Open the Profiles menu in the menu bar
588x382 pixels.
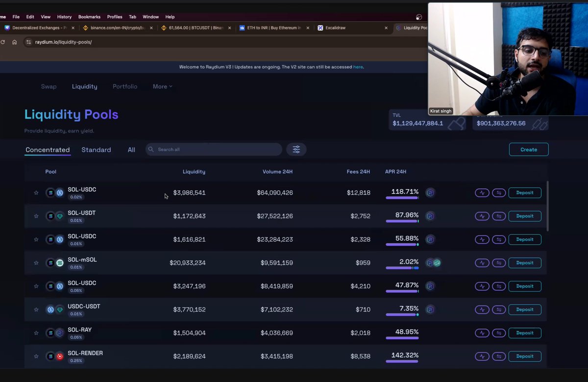click(114, 16)
